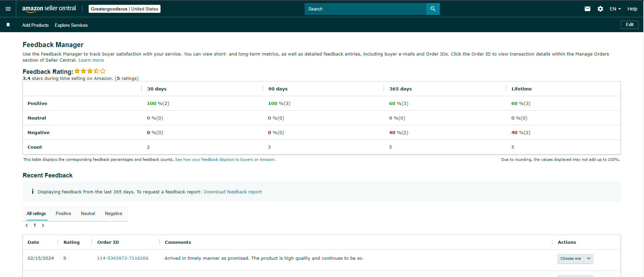Image resolution: width=644 pixels, height=277 pixels.
Task: Open the Choose one actions dropdown
Action: coord(575,258)
